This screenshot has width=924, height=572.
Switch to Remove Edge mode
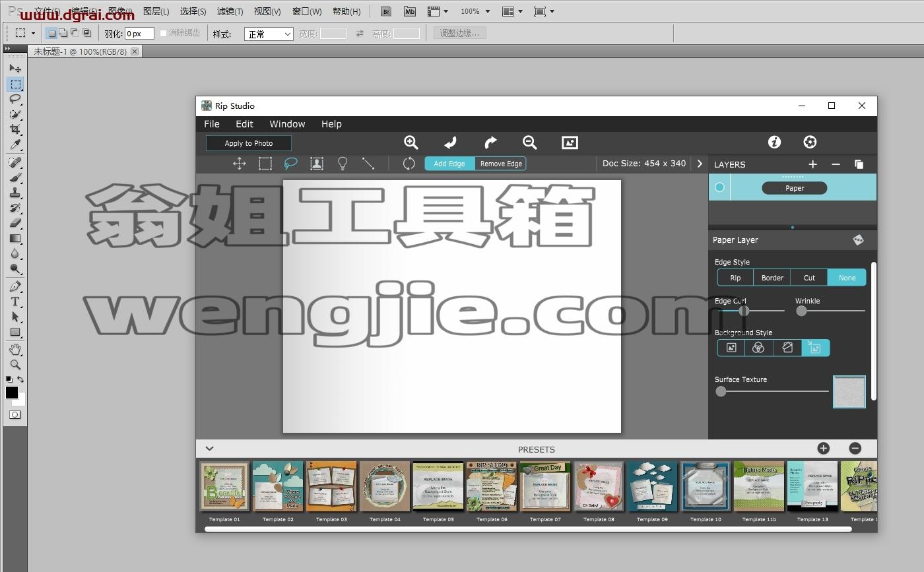click(x=501, y=164)
